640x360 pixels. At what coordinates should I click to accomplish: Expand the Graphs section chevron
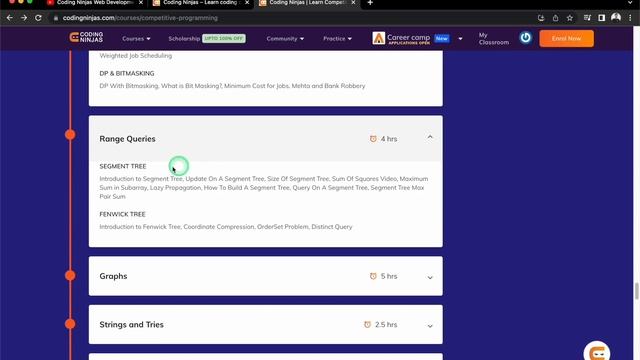click(430, 278)
